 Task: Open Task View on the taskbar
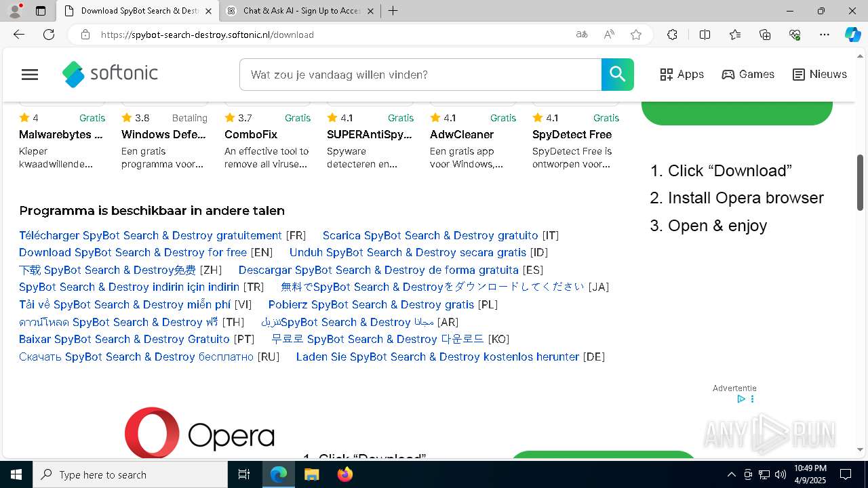coord(244,474)
